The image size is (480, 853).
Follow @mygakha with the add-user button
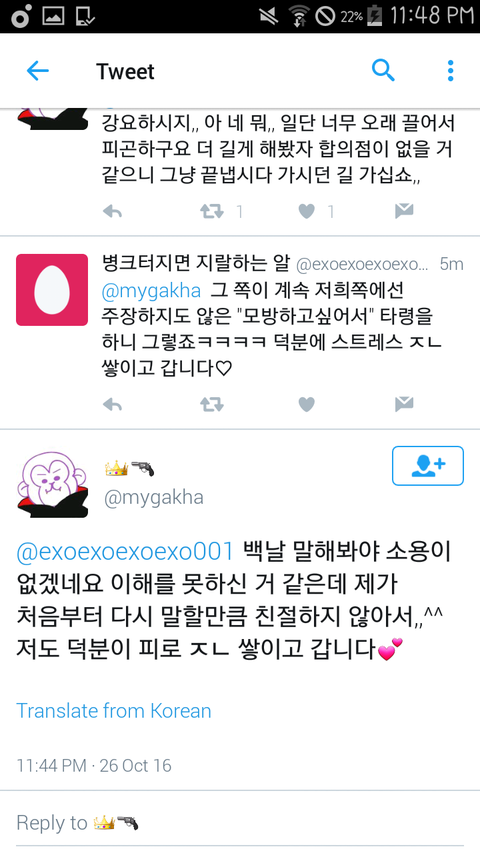[x=428, y=466]
